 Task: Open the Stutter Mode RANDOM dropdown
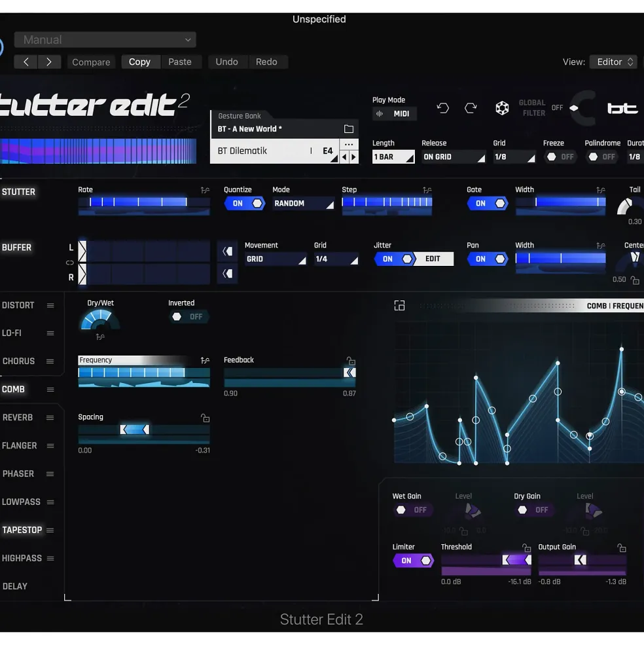pos(303,203)
